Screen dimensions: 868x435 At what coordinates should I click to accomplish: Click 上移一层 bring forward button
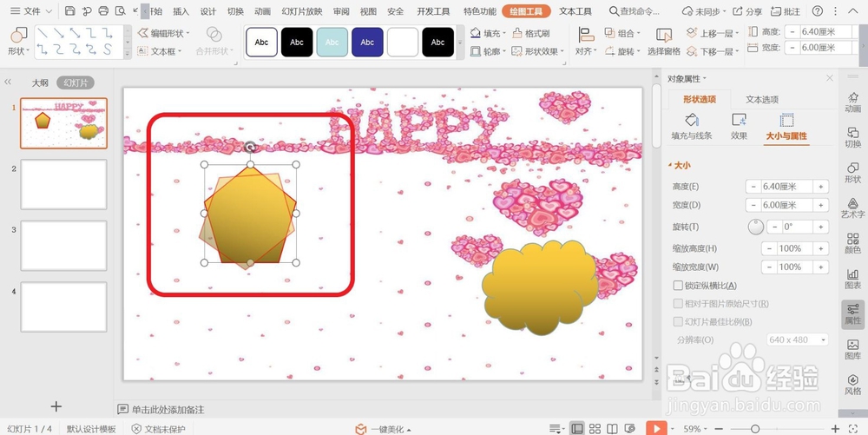click(x=713, y=33)
